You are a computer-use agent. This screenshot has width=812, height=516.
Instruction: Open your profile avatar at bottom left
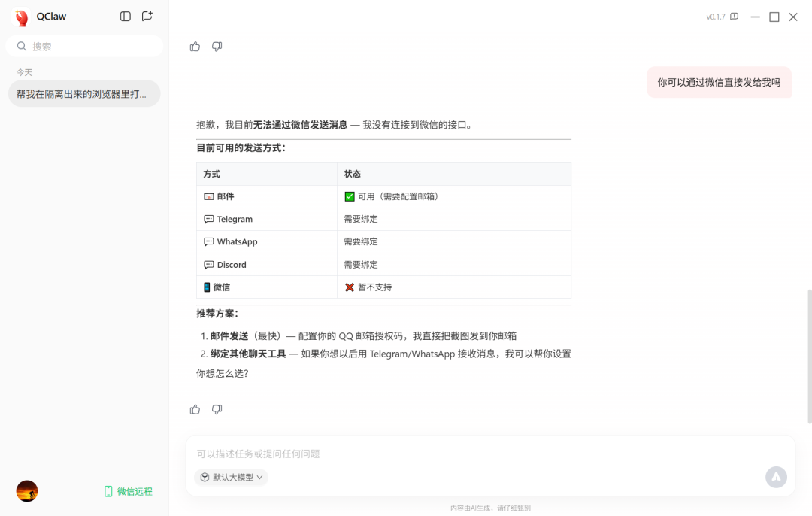point(27,490)
